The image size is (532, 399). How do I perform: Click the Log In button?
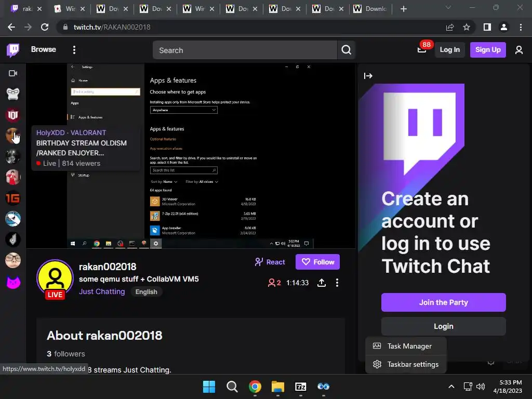click(449, 50)
